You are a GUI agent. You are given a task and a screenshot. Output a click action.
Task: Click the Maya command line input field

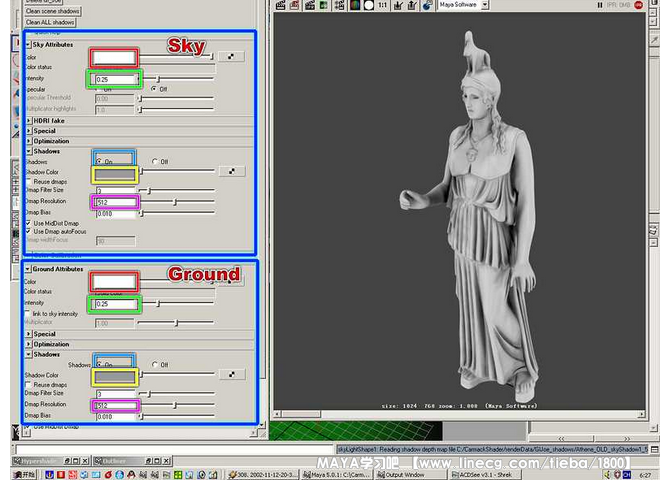[x=175, y=449]
